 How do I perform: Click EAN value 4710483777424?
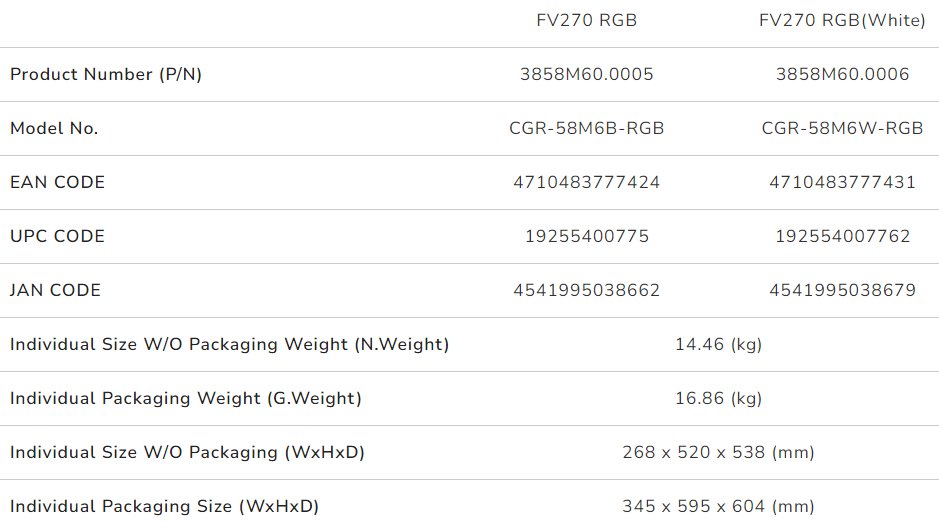click(x=587, y=183)
